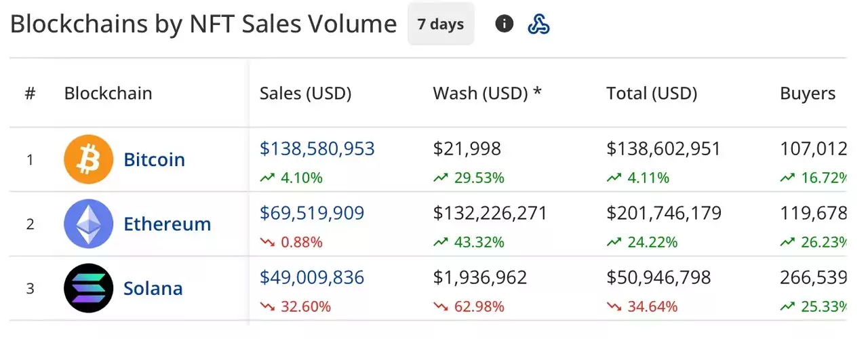Sort by Sales (USD) column header
Image resolution: width=868 pixels, height=339 pixels.
click(305, 94)
